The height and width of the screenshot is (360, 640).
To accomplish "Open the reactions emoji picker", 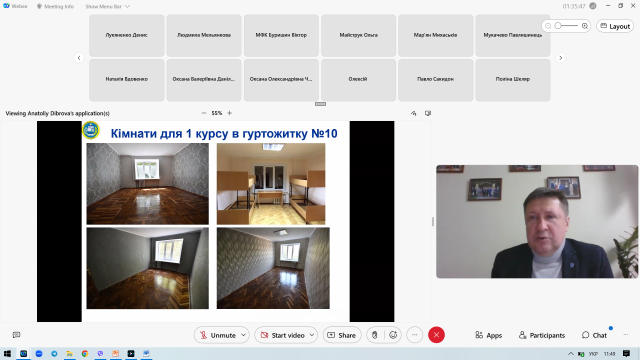I will 393,335.
